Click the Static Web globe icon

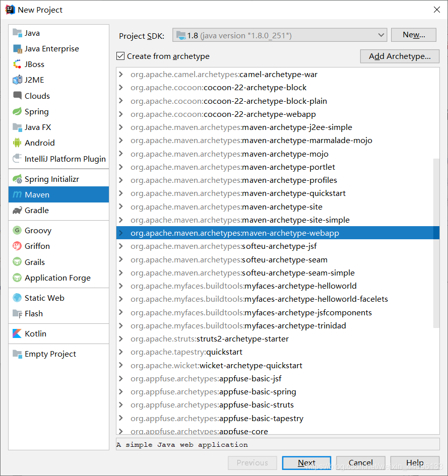[17, 298]
